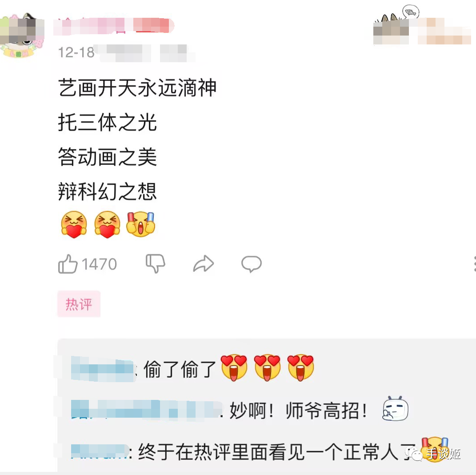Tap the first heart-hugging emoji
476x475 pixels.
pyautogui.click(x=74, y=224)
